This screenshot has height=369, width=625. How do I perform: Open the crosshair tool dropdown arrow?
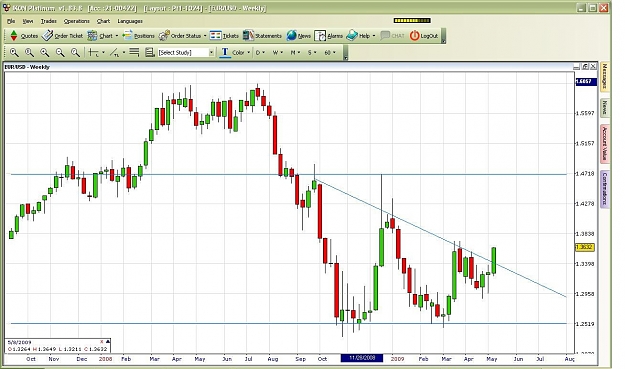point(103,53)
